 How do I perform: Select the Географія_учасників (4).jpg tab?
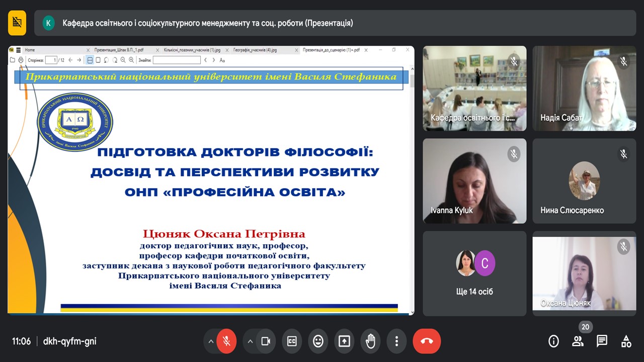255,50
